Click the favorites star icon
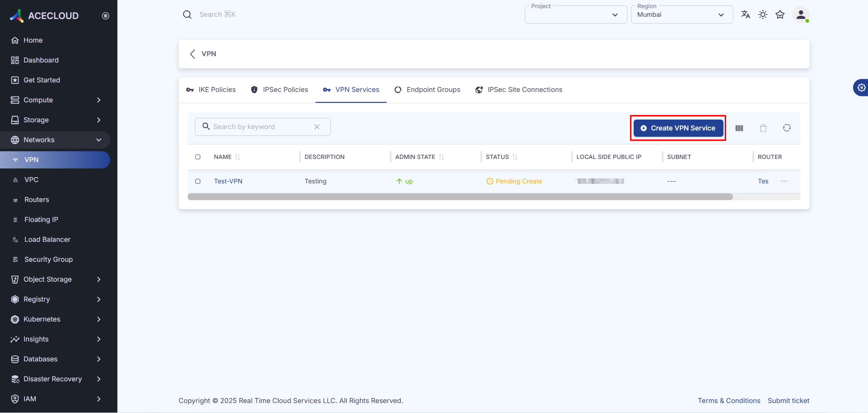 click(780, 14)
